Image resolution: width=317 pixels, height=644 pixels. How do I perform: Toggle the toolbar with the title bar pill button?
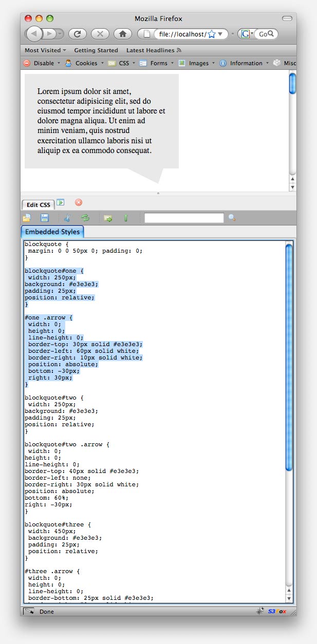[287, 18]
